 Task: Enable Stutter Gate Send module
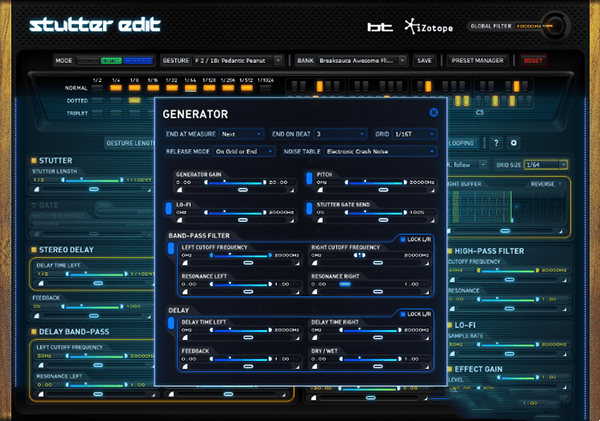(310, 208)
